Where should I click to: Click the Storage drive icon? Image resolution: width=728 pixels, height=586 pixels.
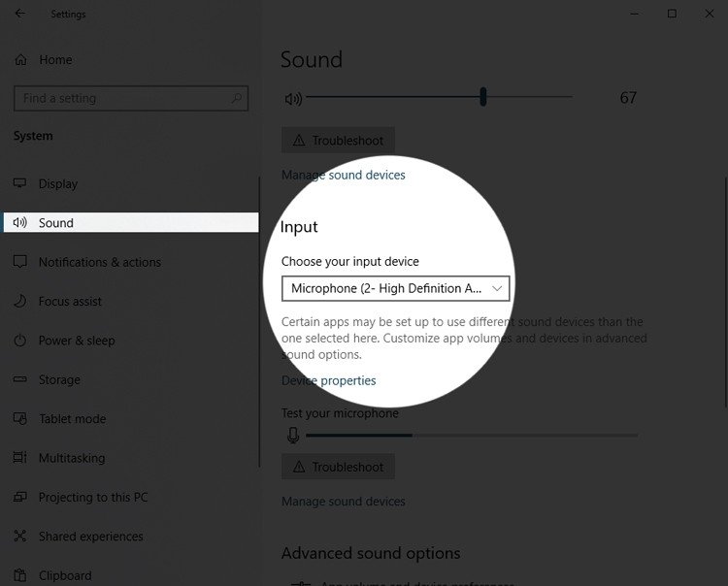tap(20, 379)
